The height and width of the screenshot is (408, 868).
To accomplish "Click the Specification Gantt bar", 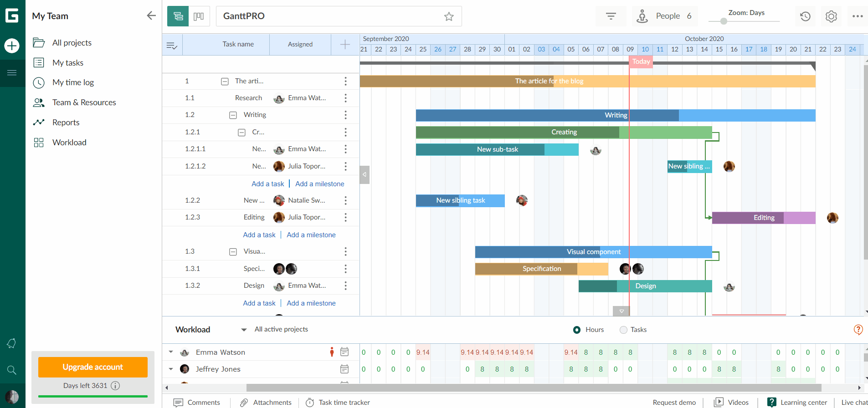I will click(x=542, y=269).
